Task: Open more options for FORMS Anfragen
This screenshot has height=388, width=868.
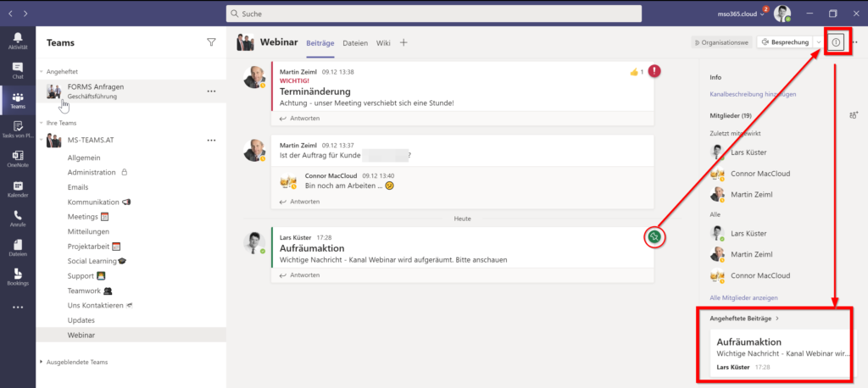Action: click(x=211, y=91)
